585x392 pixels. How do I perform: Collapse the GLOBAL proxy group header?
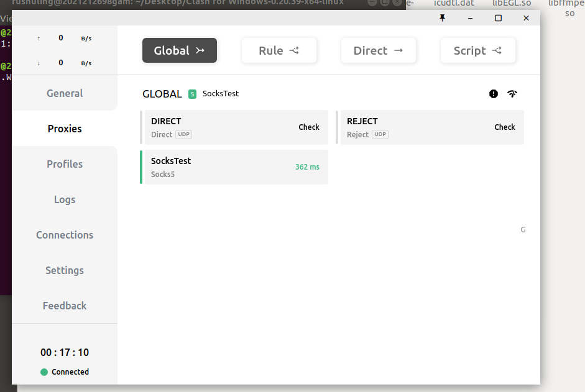[162, 94]
